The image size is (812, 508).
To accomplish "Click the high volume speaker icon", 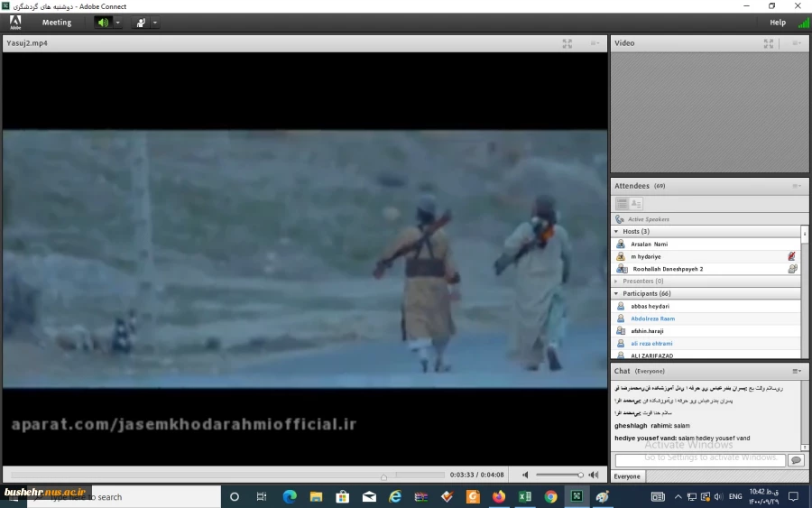I will (x=594, y=475).
